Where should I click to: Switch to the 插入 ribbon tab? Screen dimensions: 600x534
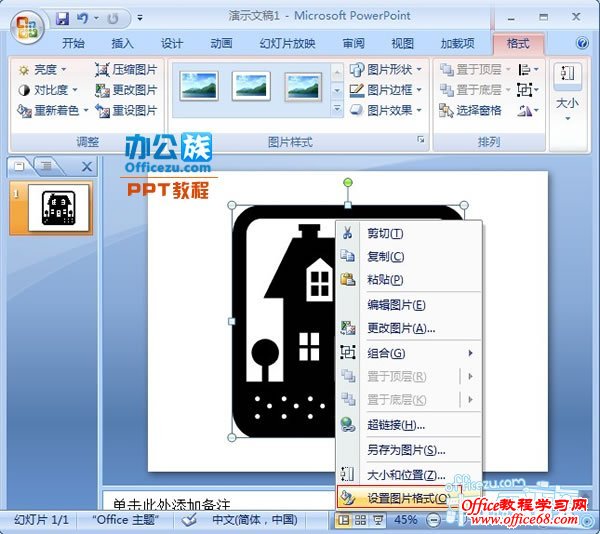point(122,43)
